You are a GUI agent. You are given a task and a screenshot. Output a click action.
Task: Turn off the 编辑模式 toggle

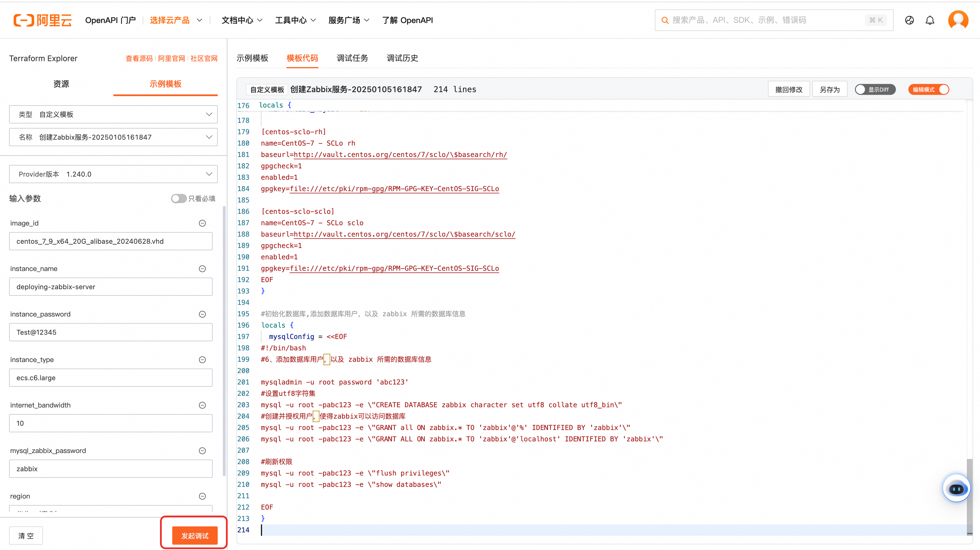click(929, 90)
